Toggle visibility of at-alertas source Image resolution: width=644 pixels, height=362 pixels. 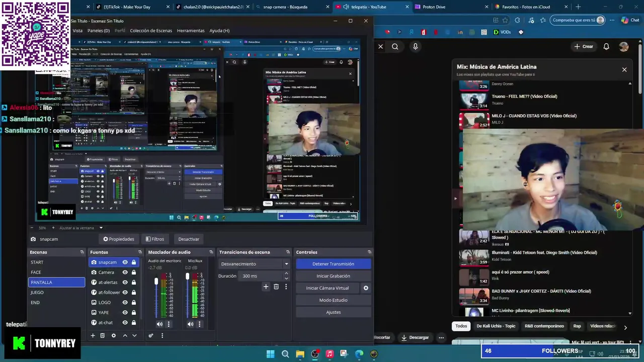coord(125,282)
